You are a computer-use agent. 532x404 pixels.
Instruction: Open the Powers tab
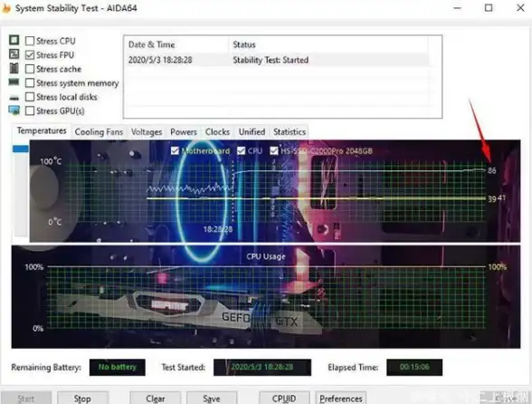tap(184, 132)
